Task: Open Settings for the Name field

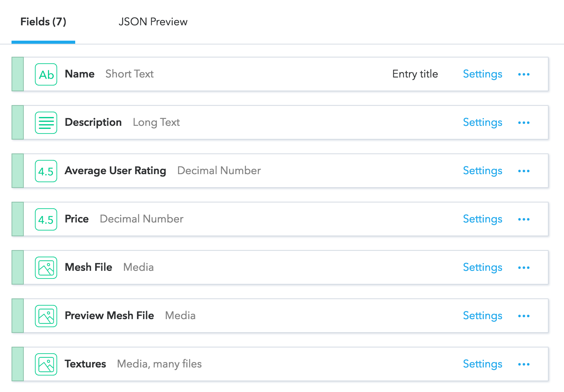Action: pyautogui.click(x=482, y=74)
